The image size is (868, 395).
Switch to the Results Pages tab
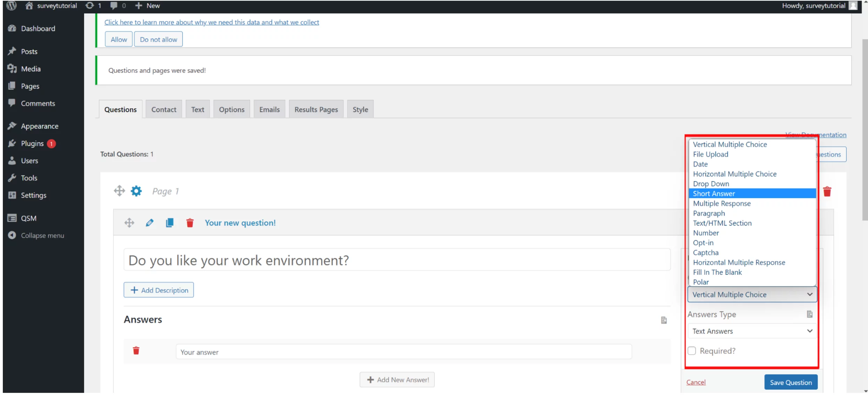316,109
